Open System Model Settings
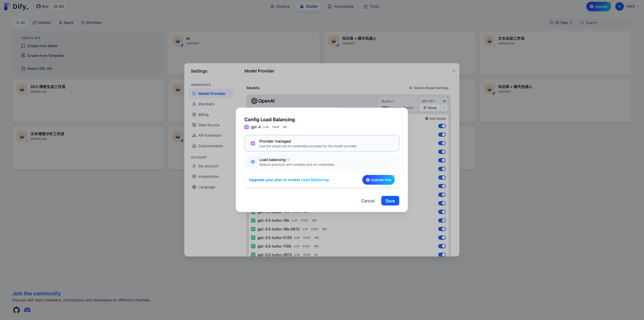The height and width of the screenshot is (320, 644). pos(429,88)
